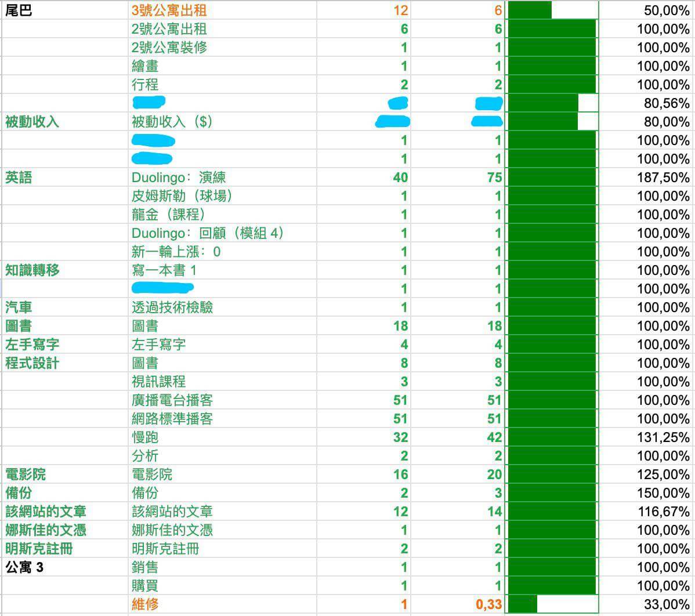Click the 2號公寓裝修 cell
Screen dimensions: 695x616
[223, 48]
